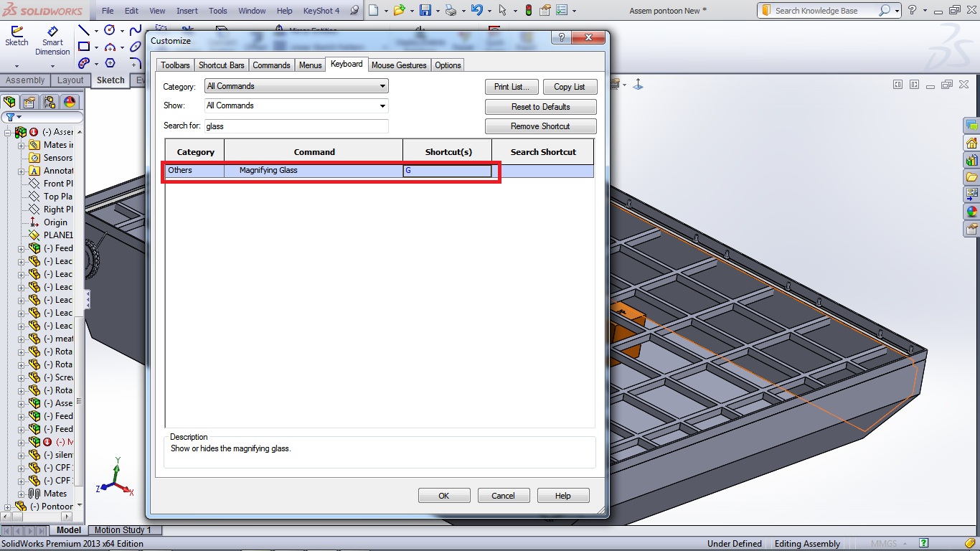Click the Magnifying Glass shortcut cell
This screenshot has height=551, width=980.
447,171
